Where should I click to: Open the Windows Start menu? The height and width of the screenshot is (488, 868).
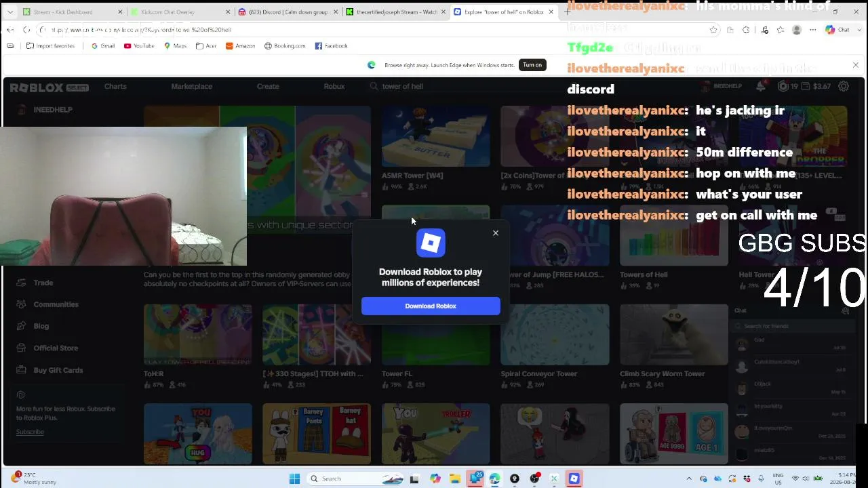coord(294,479)
